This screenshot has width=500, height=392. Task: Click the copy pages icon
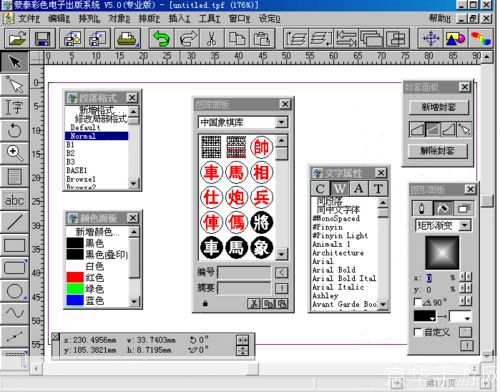pyautogui.click(x=237, y=39)
